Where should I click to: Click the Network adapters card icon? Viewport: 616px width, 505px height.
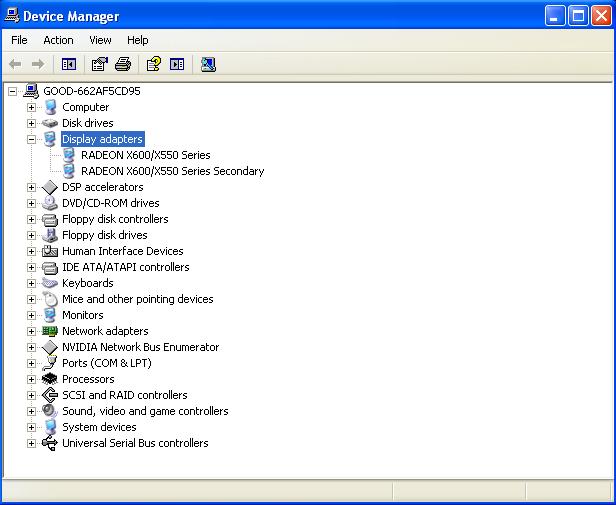coord(50,331)
